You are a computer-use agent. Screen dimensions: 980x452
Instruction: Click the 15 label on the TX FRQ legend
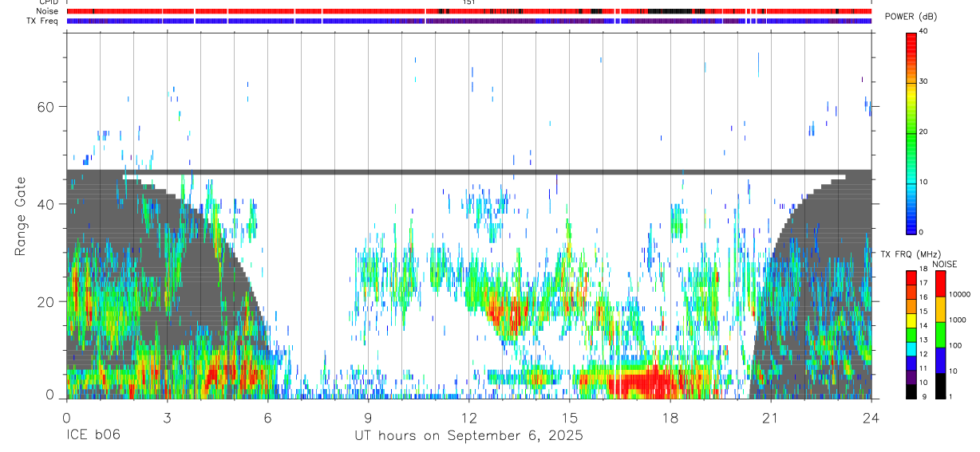tap(923, 312)
